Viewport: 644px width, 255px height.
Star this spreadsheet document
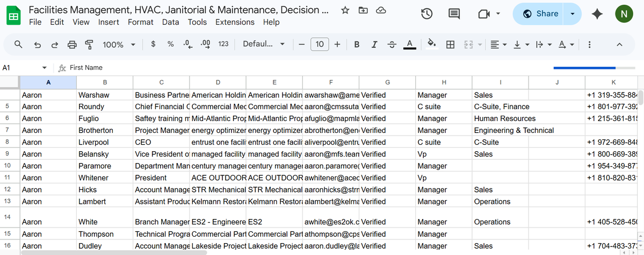tap(345, 10)
